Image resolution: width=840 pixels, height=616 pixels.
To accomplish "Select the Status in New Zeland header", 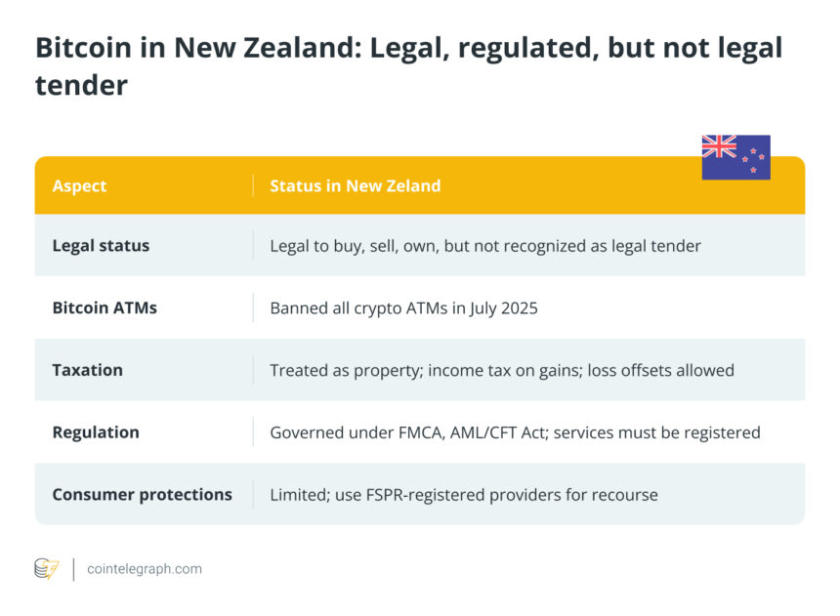I will pos(355,185).
